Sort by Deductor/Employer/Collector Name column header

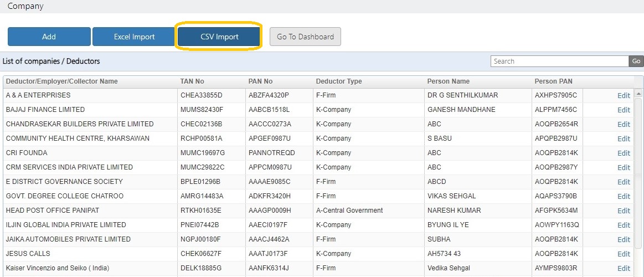coord(61,81)
